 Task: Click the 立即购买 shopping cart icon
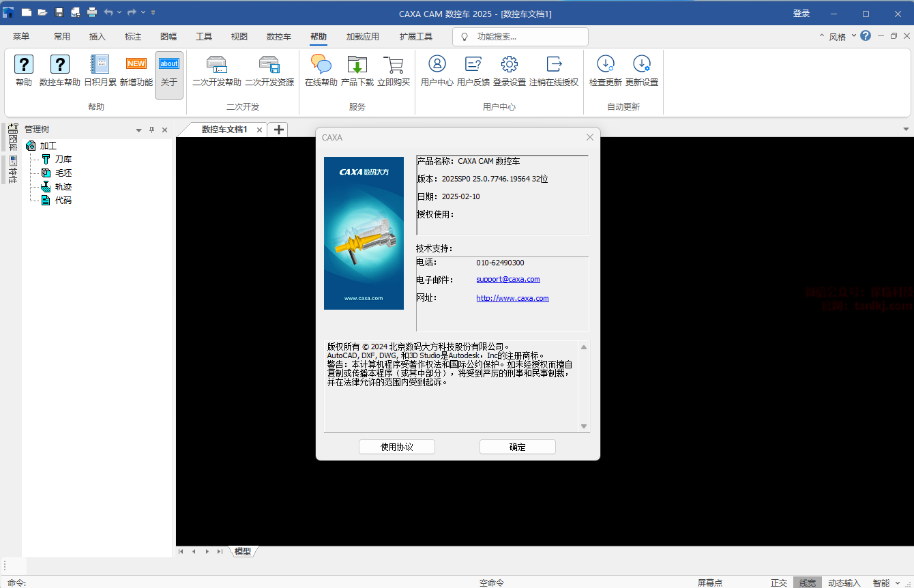coord(394,65)
